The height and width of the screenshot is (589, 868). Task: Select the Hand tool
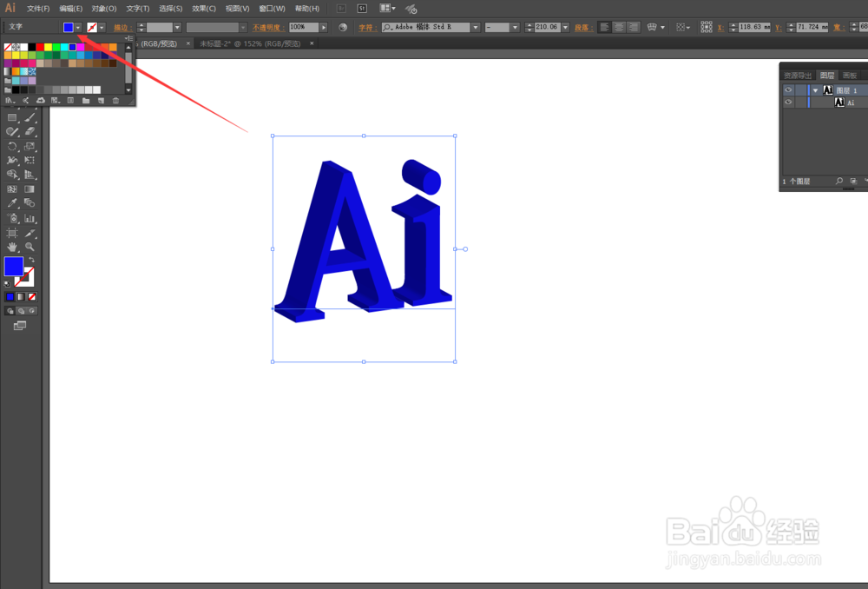click(12, 247)
